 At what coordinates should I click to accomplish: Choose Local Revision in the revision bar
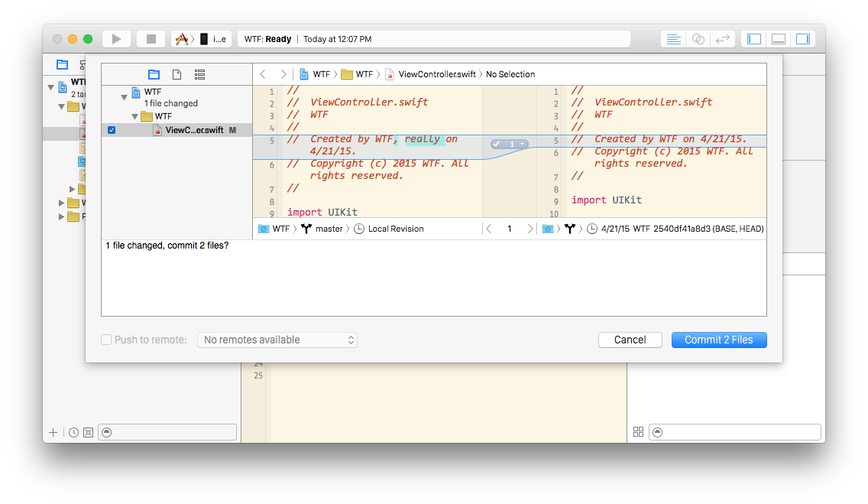coord(389,229)
